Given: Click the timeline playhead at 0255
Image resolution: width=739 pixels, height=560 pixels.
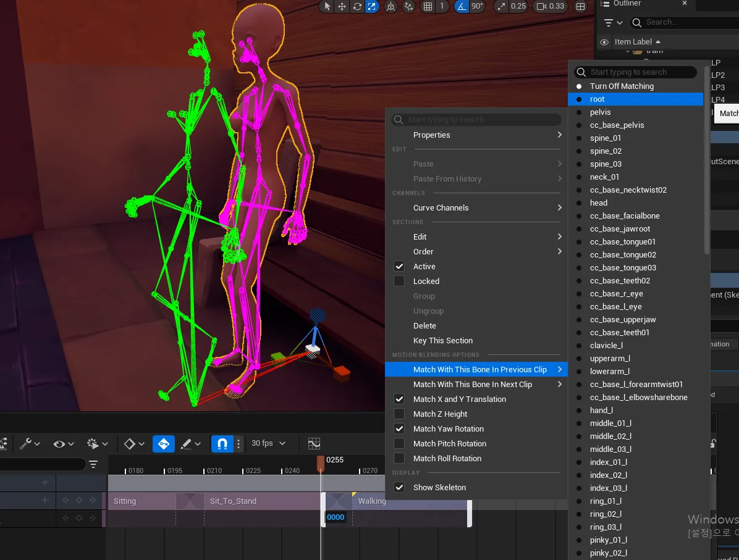Looking at the screenshot, I should [321, 463].
